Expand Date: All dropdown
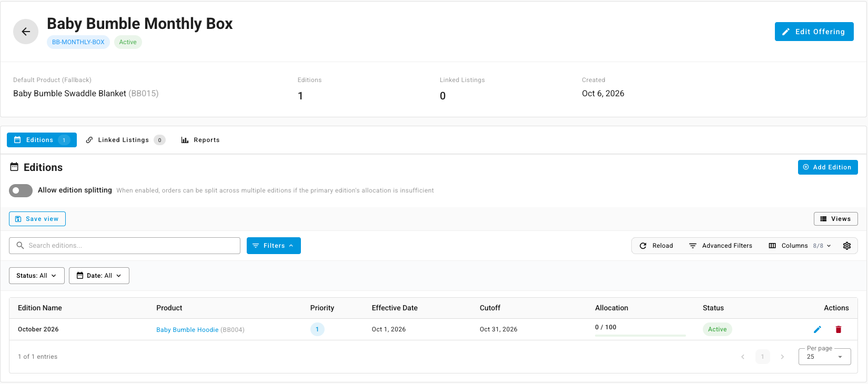The width and height of the screenshot is (868, 384). tap(99, 276)
